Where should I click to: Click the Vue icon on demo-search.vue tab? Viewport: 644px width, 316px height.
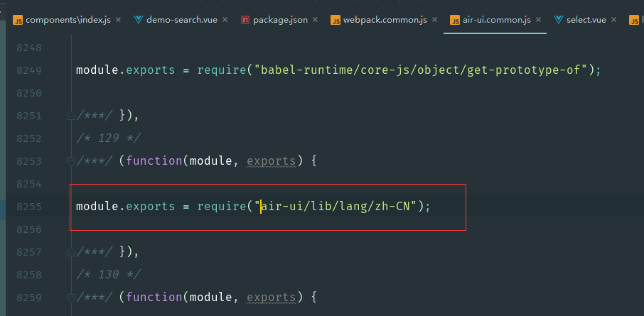139,20
